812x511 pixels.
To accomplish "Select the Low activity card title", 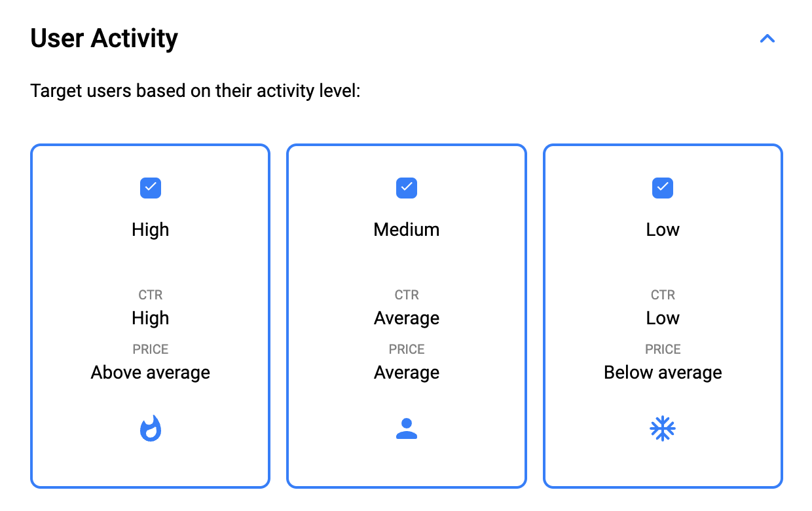I will tap(663, 230).
